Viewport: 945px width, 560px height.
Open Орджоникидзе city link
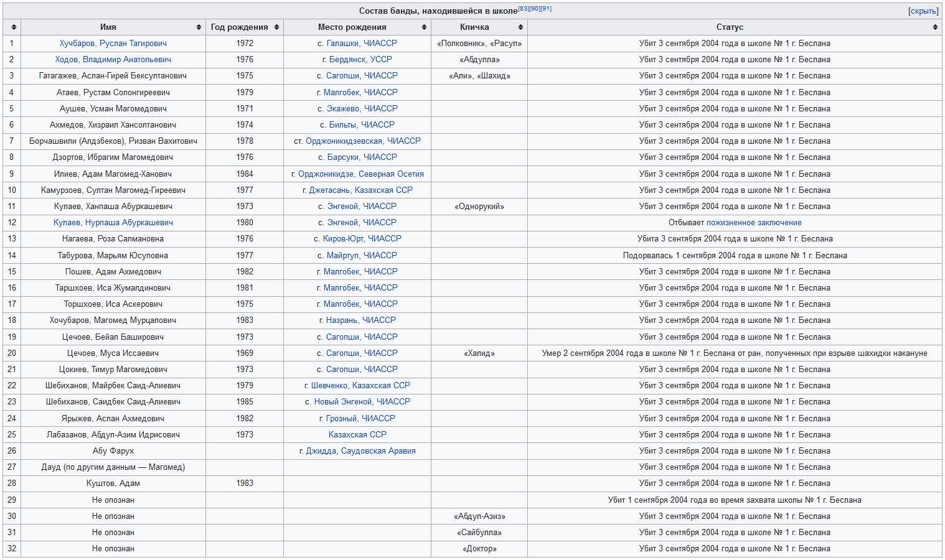(x=326, y=174)
